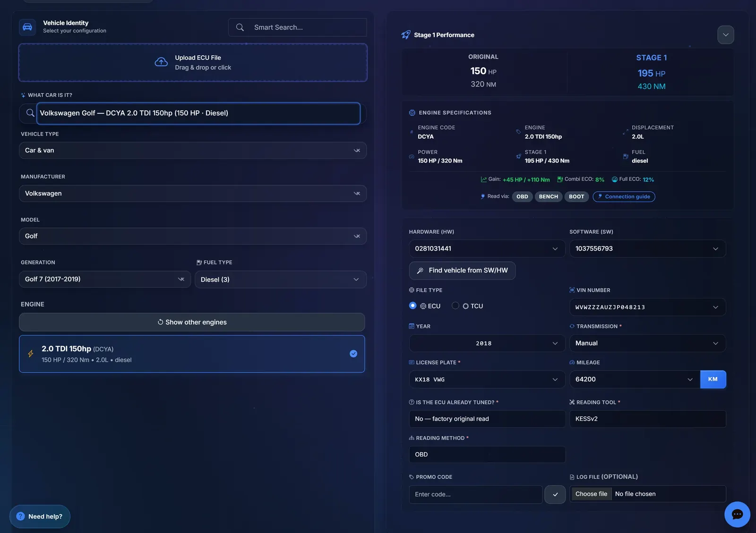Click the Upload ECU File cloud icon
Image resolution: width=756 pixels, height=533 pixels.
tap(161, 62)
